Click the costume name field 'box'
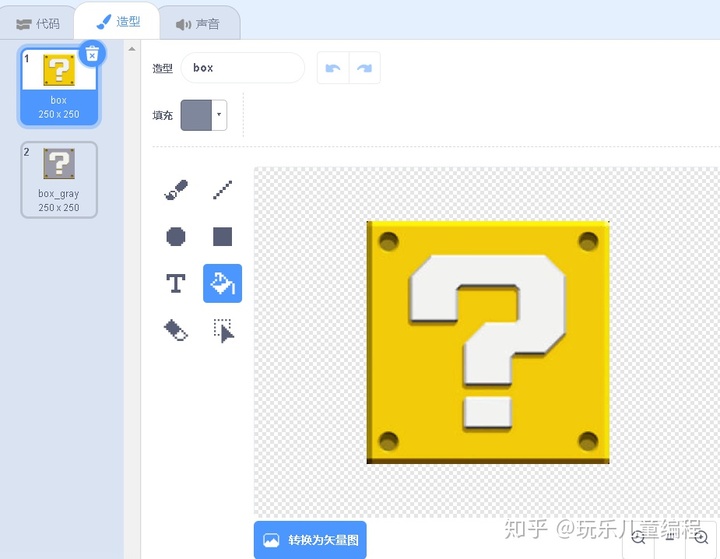 point(242,68)
